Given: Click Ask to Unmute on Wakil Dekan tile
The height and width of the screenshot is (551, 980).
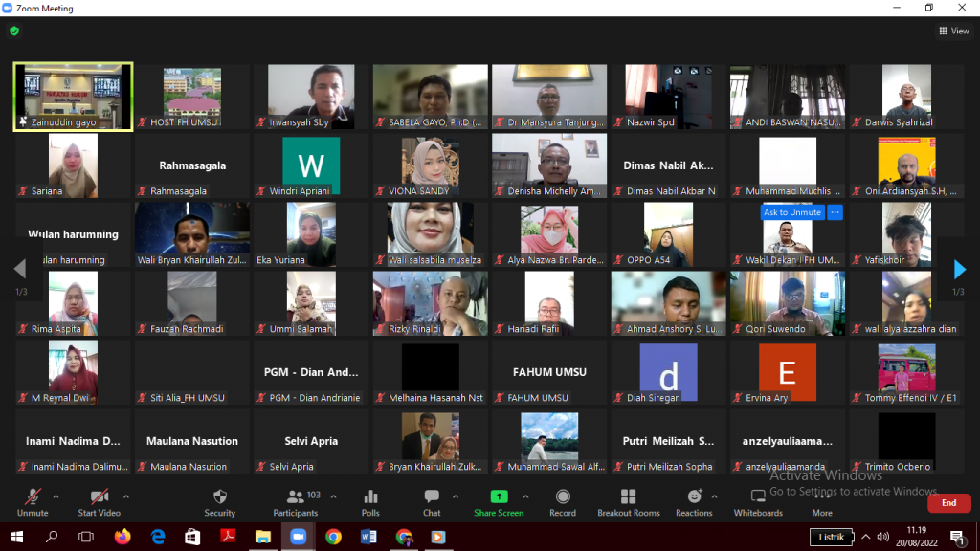Looking at the screenshot, I should click(792, 212).
